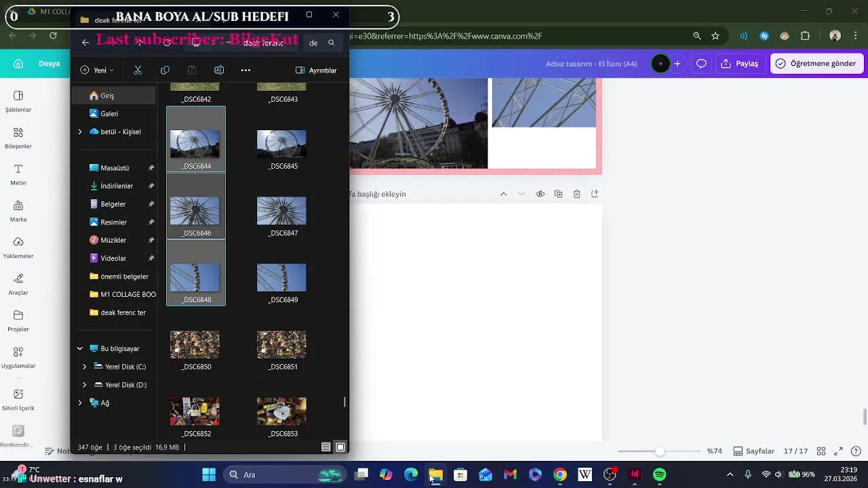Go back with File Explorer's back arrow
The image size is (868, 488).
pyautogui.click(x=85, y=43)
